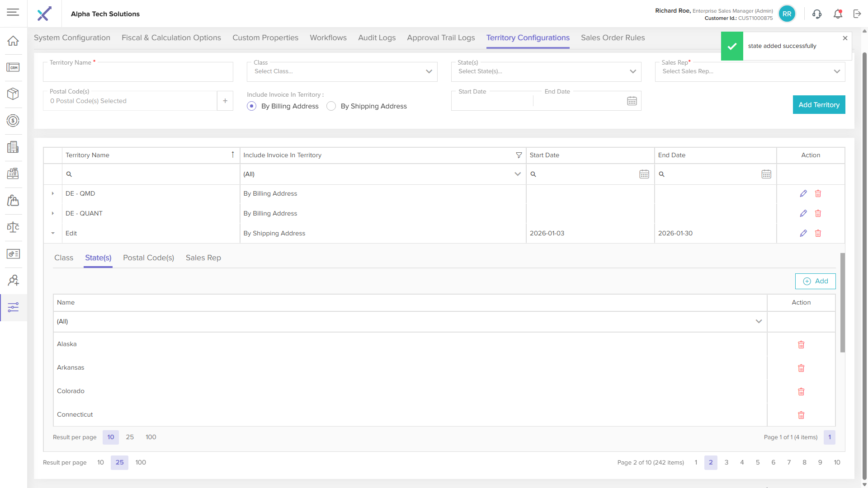Open the Select Class dropdown

(342, 71)
